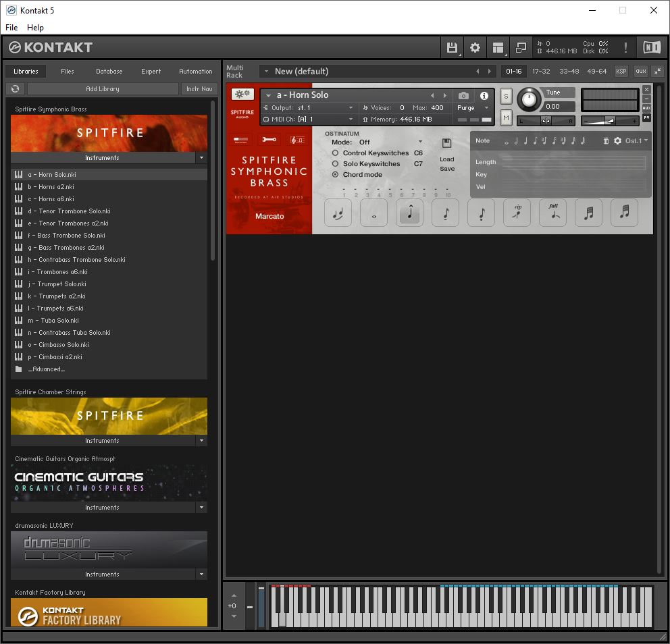Screen dimensions: 670x644
Task: Open the Spitfire wrench expert view
Action: click(x=269, y=140)
